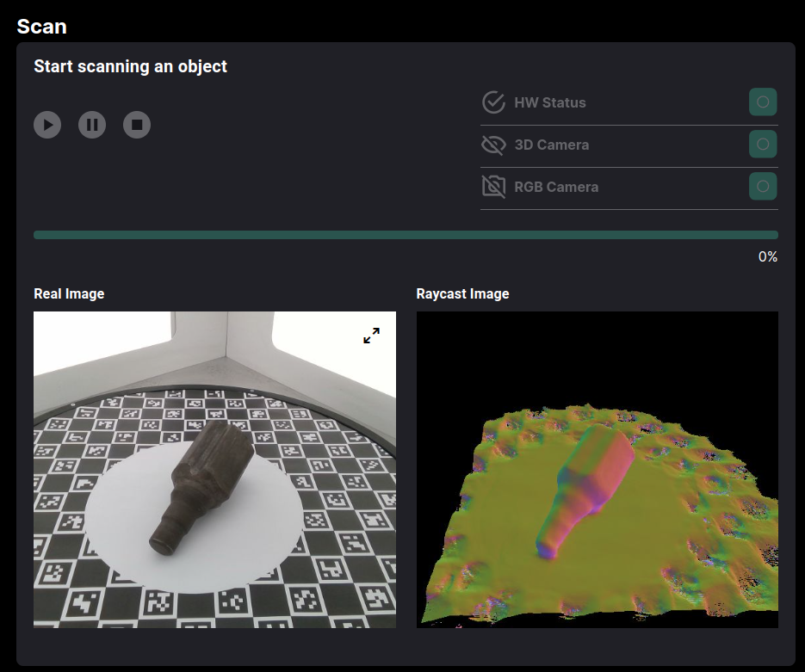Toggle the RGB Camera indicator button

[763, 186]
